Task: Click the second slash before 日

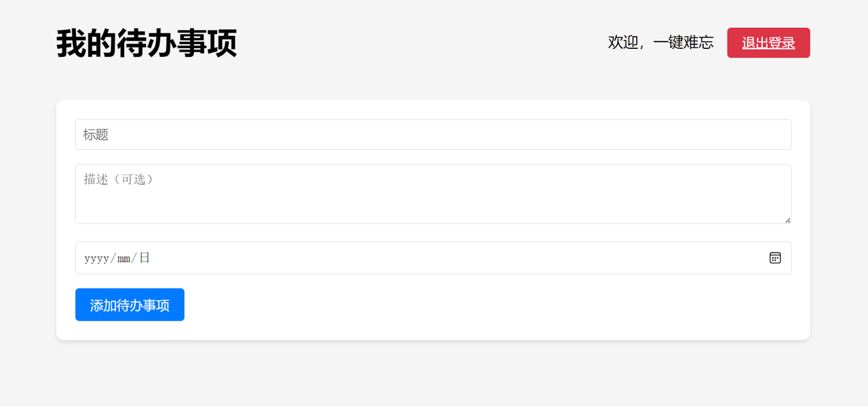Action: pyautogui.click(x=134, y=259)
